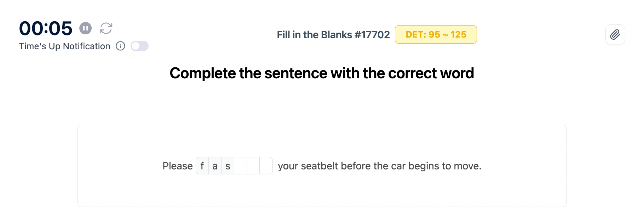Click the word "Blanks" in the exercise title
644x224 pixels.
(x=336, y=35)
